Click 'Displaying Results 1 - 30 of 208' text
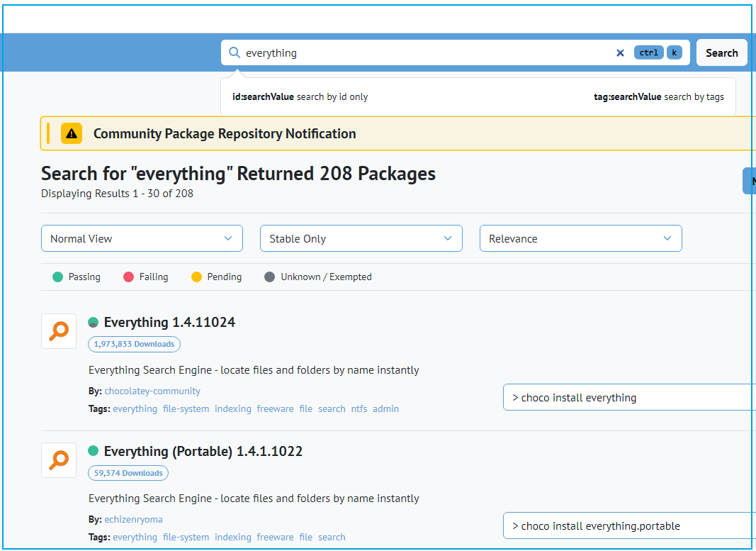 (x=117, y=194)
